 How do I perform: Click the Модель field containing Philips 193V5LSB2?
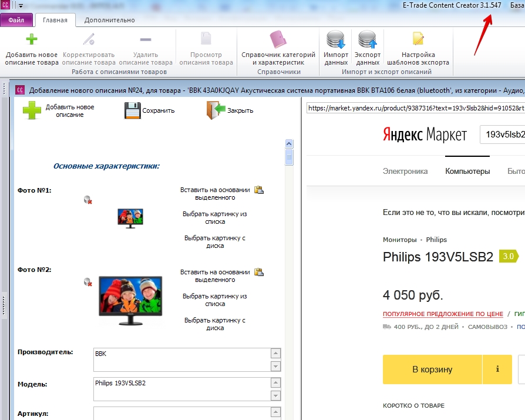coord(182,389)
